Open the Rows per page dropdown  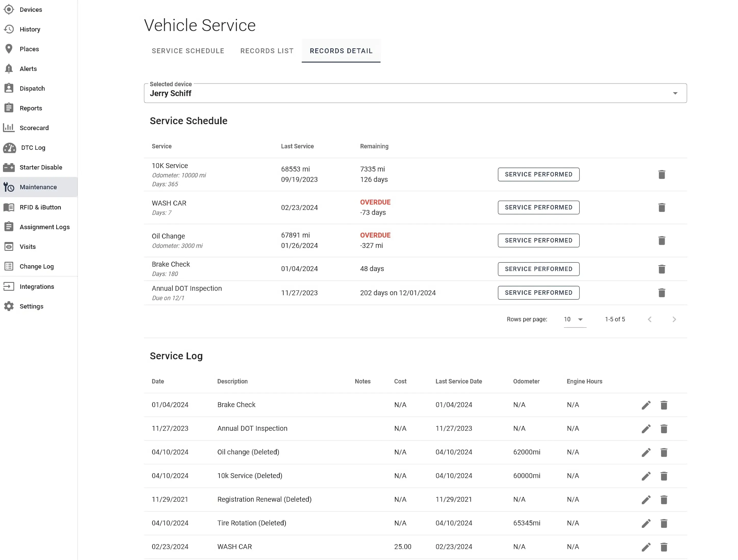[575, 319]
